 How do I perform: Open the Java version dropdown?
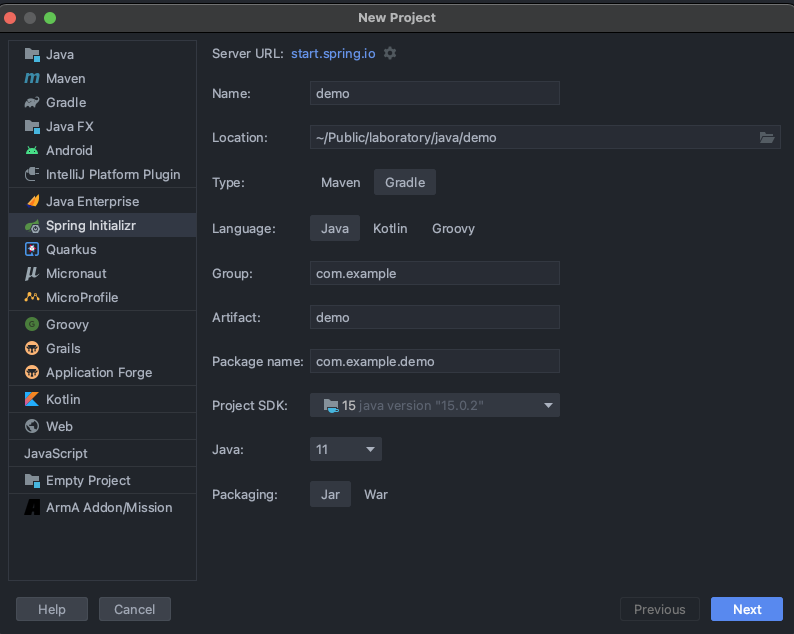(346, 449)
